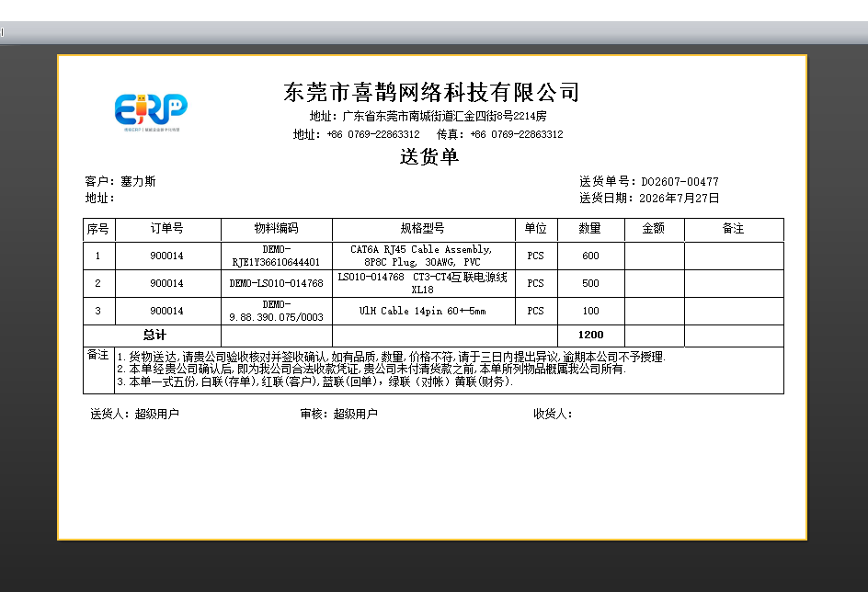Click sequence number 1 in first row
This screenshot has width=868, height=592.
pyautogui.click(x=98, y=256)
